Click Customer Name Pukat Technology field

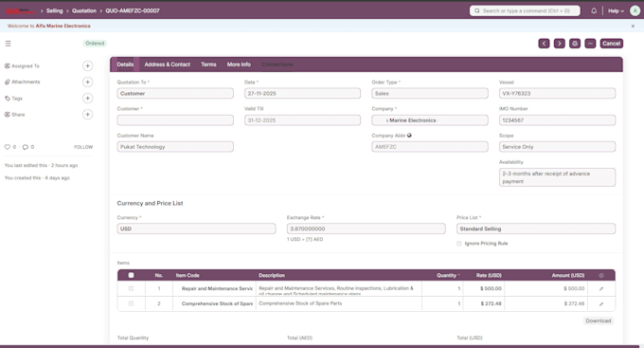[175, 147]
